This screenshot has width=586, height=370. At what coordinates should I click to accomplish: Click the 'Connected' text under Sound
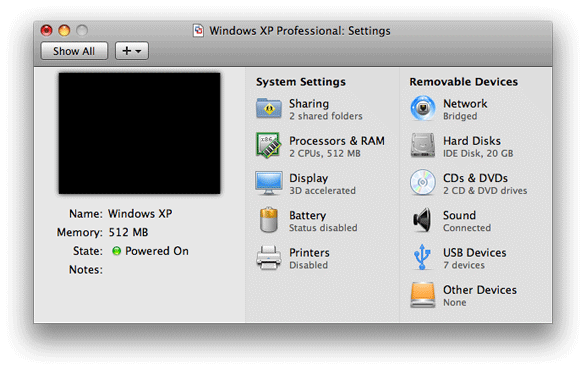(467, 228)
